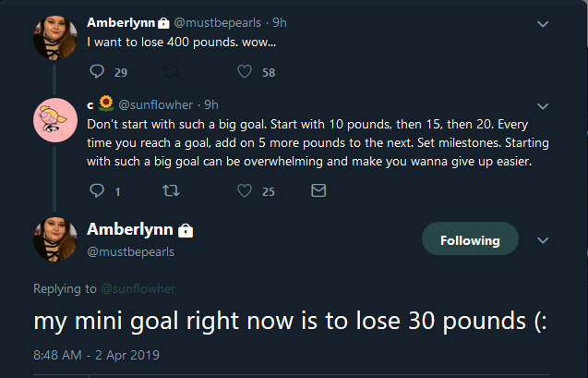Click reply icon on the 400 pounds tweet
Viewport: 588px width, 378px height.
coord(97,71)
